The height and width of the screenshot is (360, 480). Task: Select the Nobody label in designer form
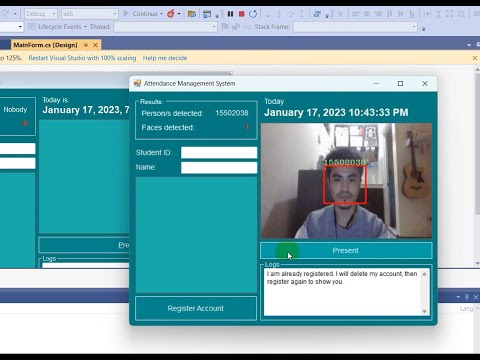(15, 110)
